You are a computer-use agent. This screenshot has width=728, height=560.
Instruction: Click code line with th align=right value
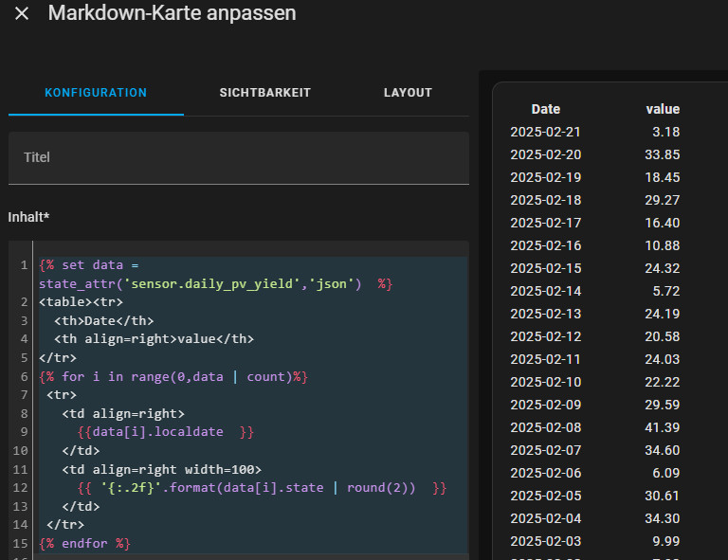pyautogui.click(x=154, y=339)
